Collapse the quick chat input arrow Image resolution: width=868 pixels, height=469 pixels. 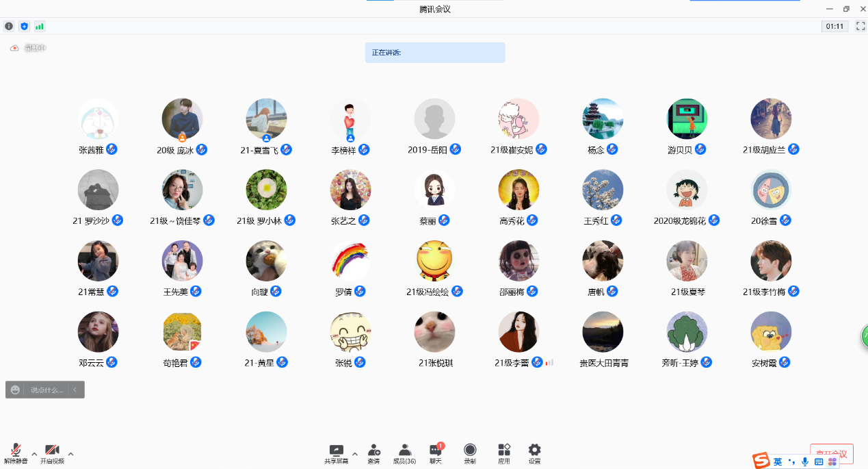(75, 390)
